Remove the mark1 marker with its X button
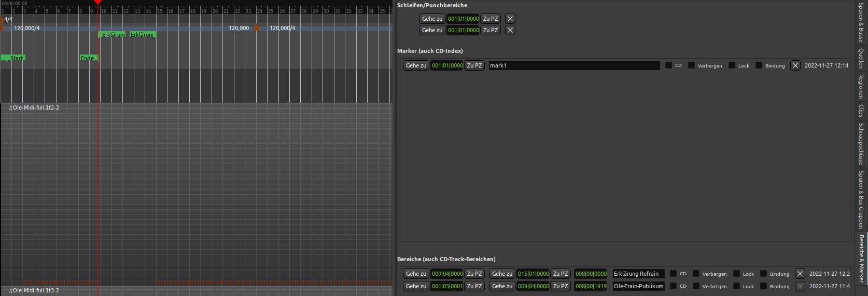This screenshot has width=868, height=296. pos(795,65)
